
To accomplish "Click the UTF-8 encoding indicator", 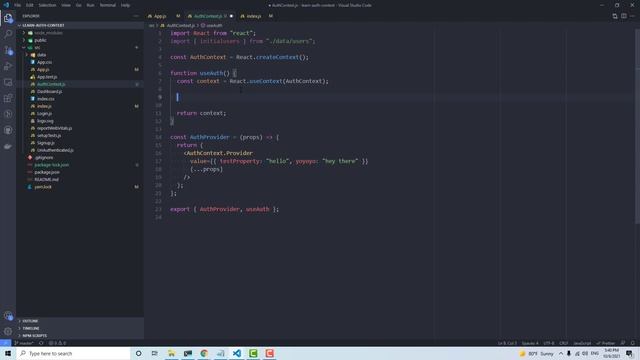I will point(549,343).
